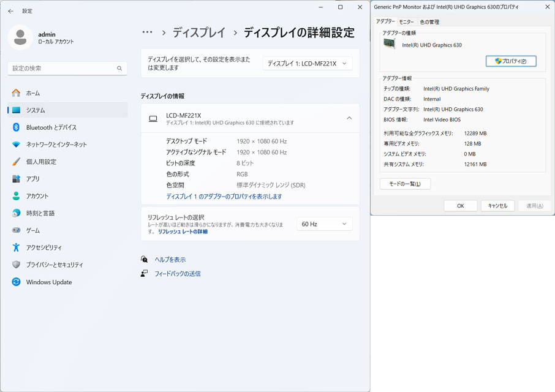Click the feedback icon beside フィードバックの送信
This screenshot has height=392, width=555.
click(144, 273)
